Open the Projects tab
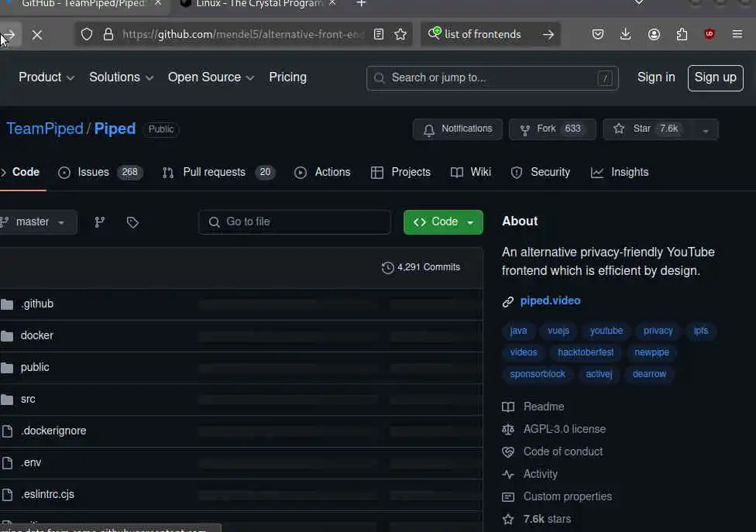This screenshot has height=532, width=756. coord(400,173)
